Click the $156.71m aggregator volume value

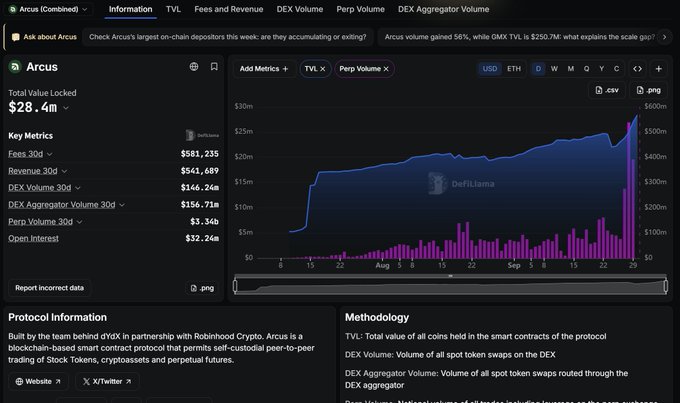coord(199,204)
